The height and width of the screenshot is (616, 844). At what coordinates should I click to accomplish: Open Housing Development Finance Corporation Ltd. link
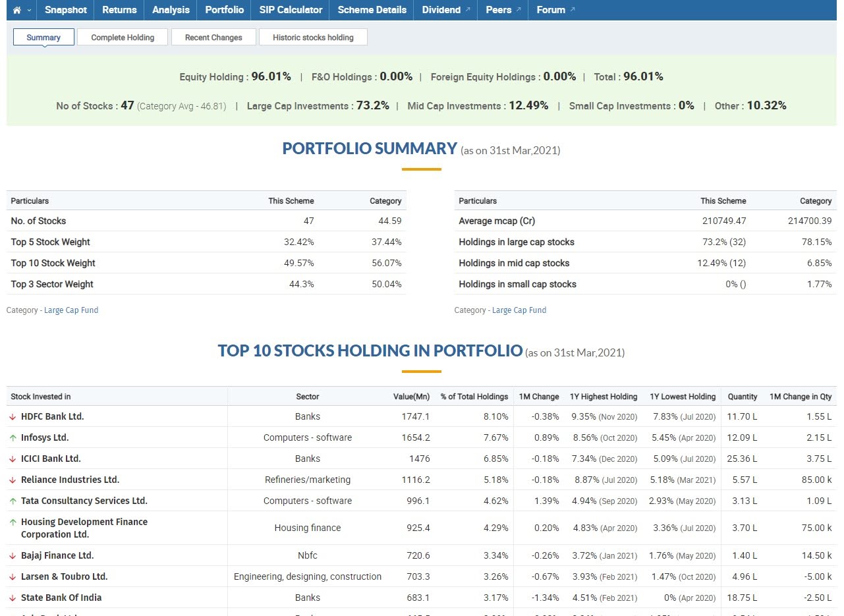pos(84,528)
